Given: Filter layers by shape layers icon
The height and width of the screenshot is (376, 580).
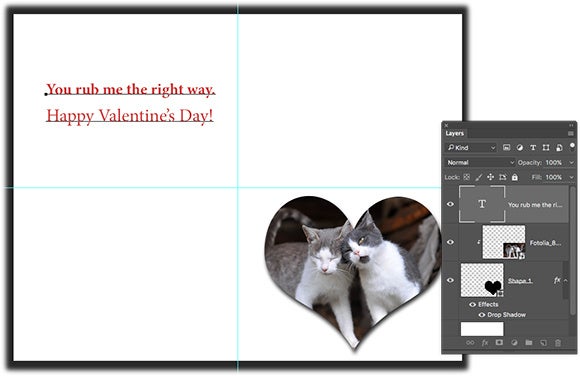Looking at the screenshot, I should pos(546,148).
